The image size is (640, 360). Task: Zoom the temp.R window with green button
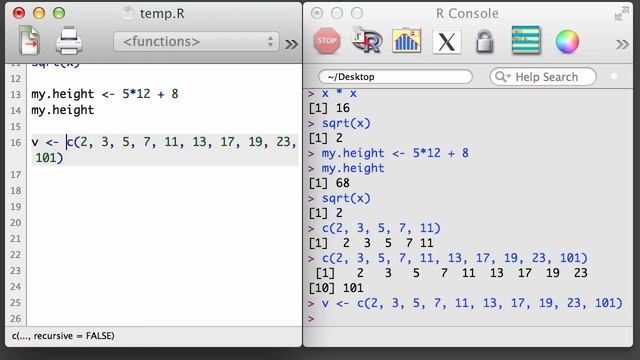[59, 13]
